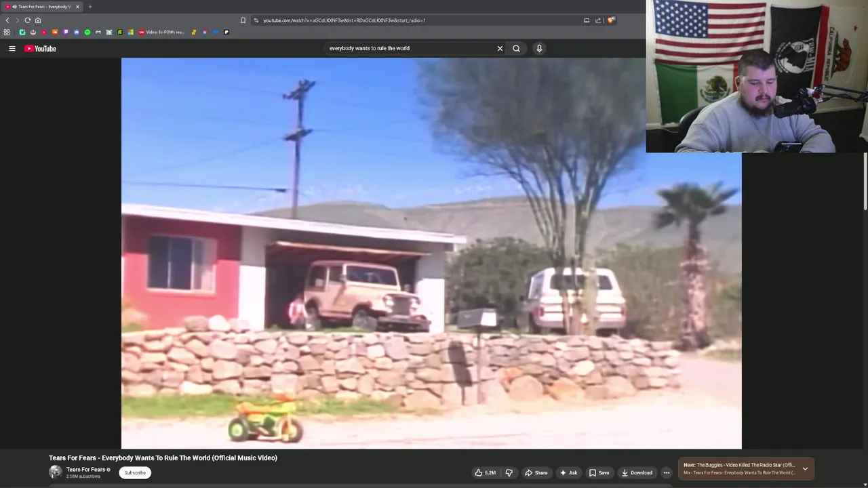The width and height of the screenshot is (868, 488).
Task: Open site settings icon in address bar
Action: point(256,20)
